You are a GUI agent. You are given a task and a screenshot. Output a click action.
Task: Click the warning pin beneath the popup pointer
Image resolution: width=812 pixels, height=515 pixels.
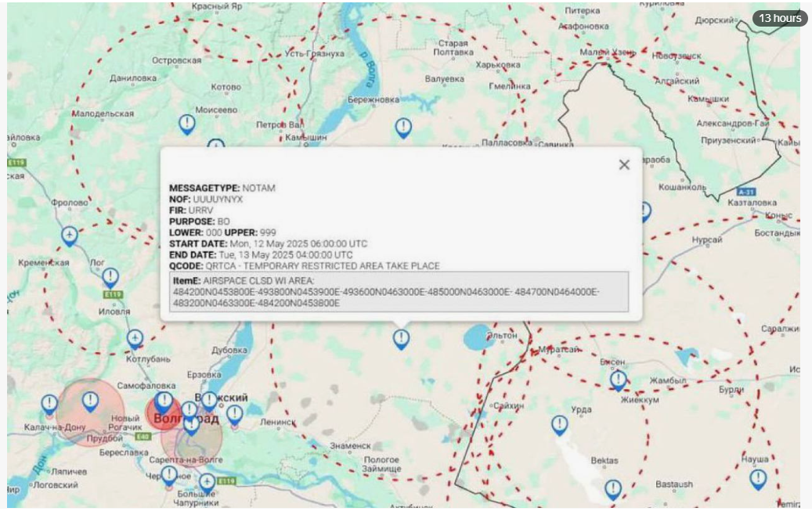401,340
